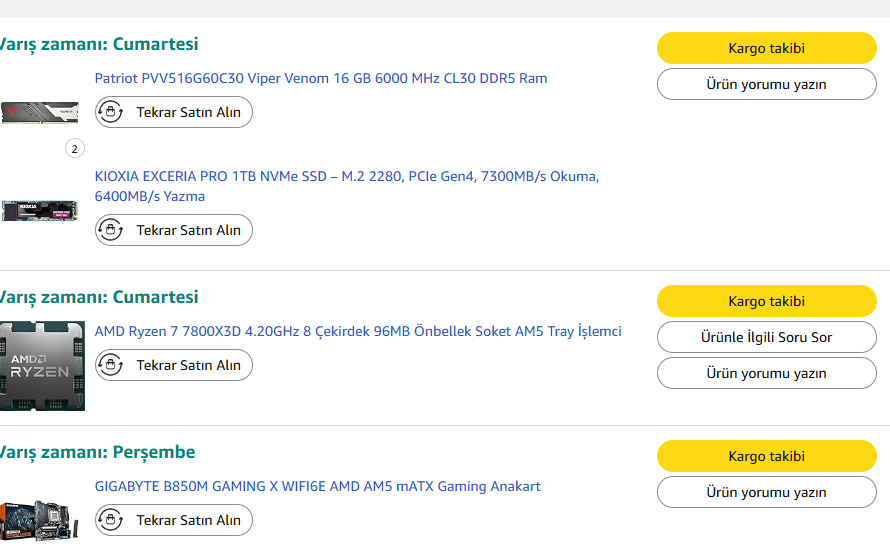Open the KIOXIA SSD product image
The image size is (890, 548).
pyautogui.click(x=40, y=211)
